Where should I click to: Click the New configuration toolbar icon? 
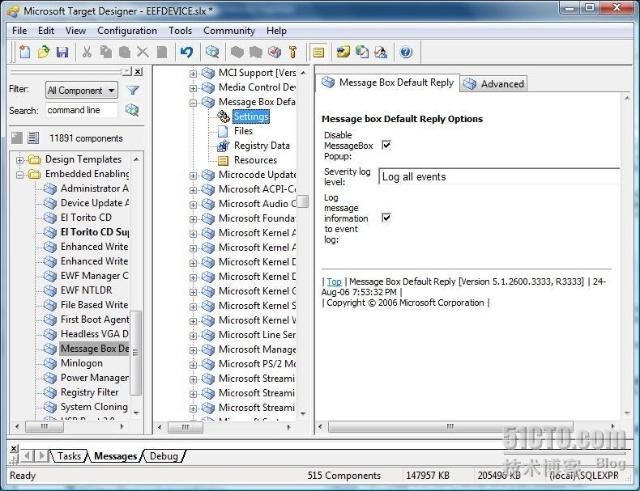coord(24,52)
